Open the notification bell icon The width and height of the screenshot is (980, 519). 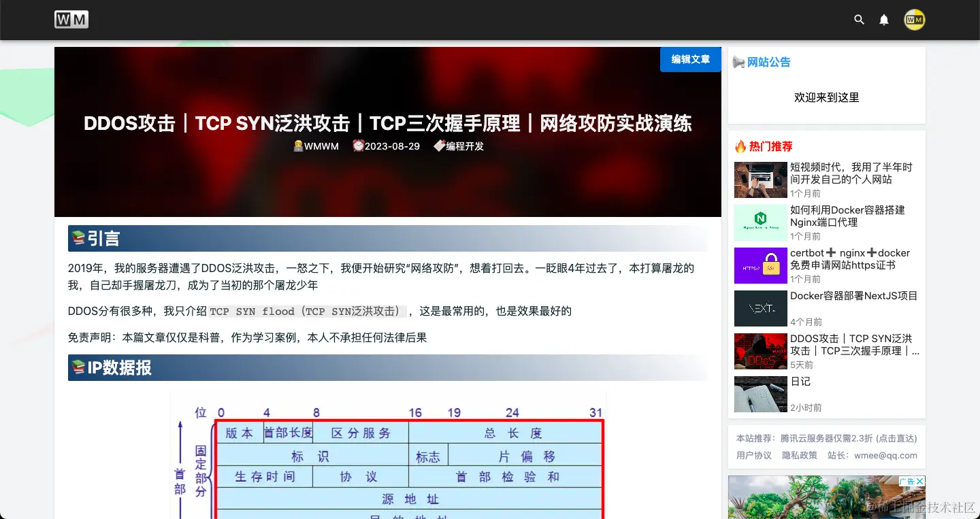coord(883,20)
